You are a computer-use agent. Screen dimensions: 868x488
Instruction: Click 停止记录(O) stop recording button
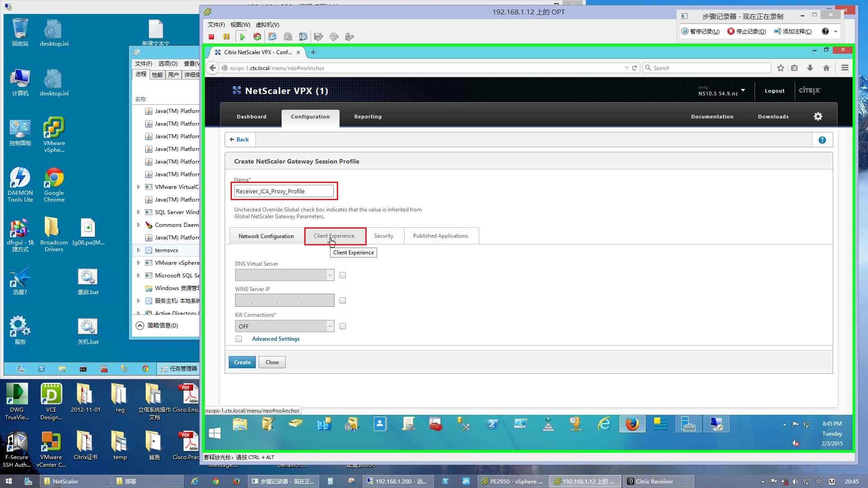[x=746, y=32]
